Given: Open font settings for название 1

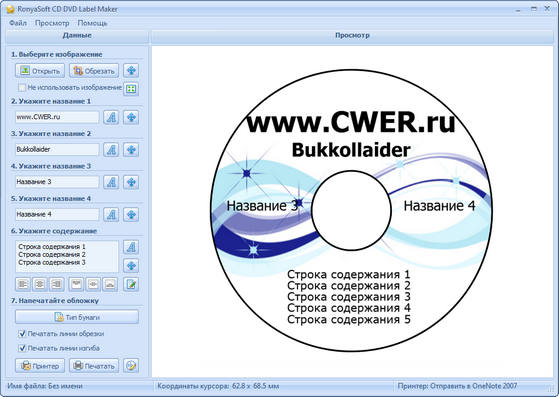Looking at the screenshot, I should click(111, 117).
